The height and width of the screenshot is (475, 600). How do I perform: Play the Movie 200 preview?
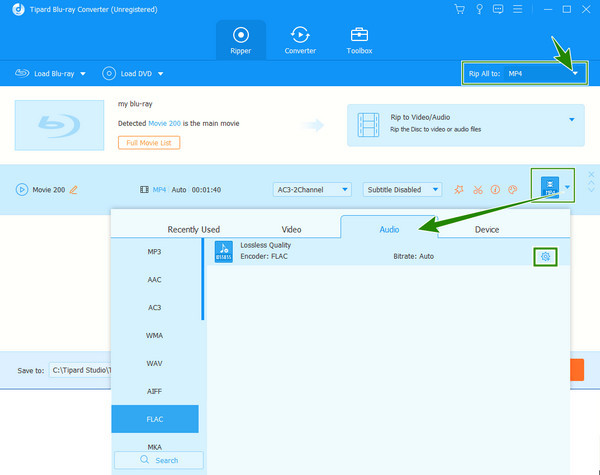tap(22, 189)
